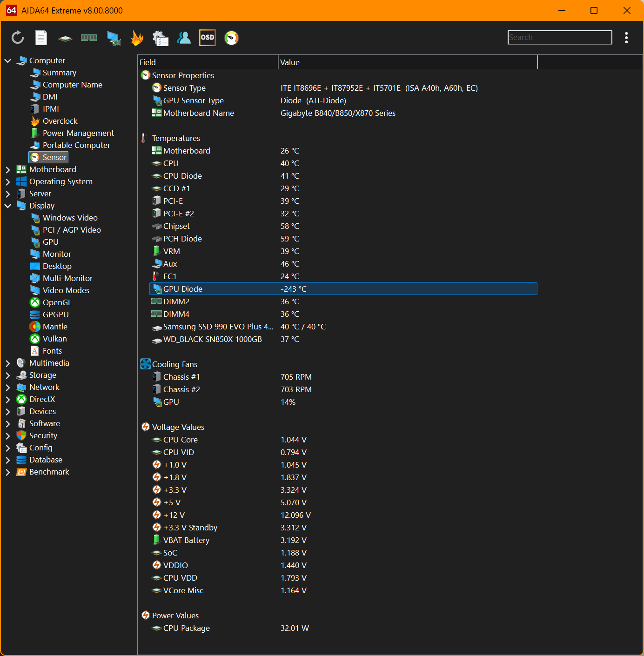Open the OSD panel icon
The height and width of the screenshot is (656, 644).
point(208,38)
